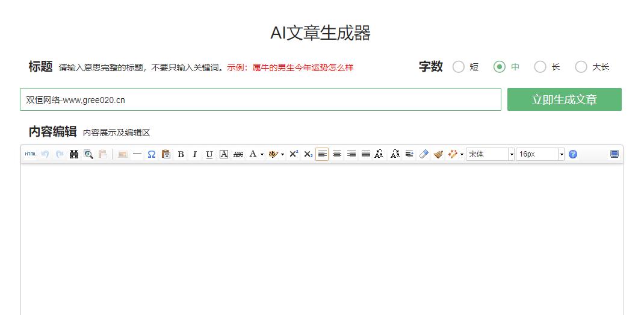This screenshot has width=644, height=315.
Task: Click the AI文章生成器 heading
Action: [x=321, y=33]
